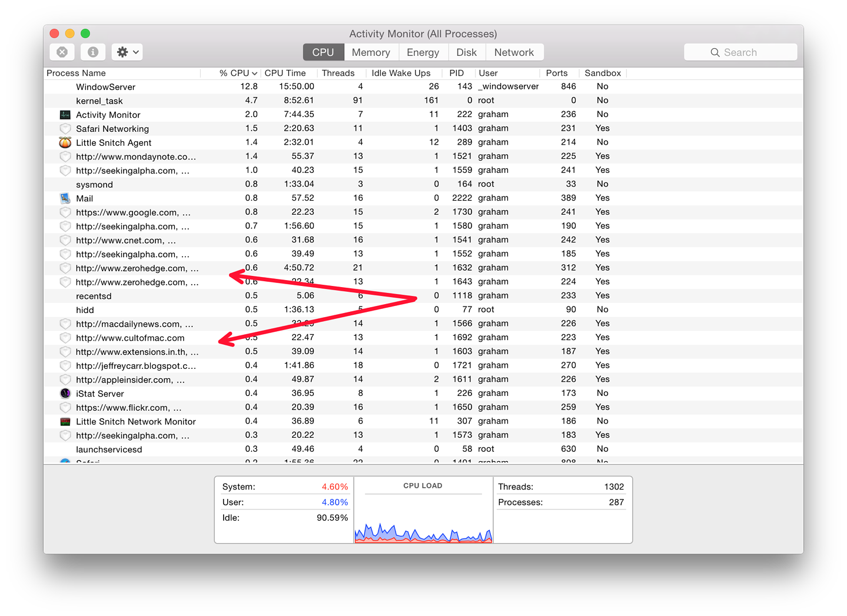Click the mondaynote.com process shield icon
Viewport: 847px width, 616px height.
pyautogui.click(x=65, y=157)
